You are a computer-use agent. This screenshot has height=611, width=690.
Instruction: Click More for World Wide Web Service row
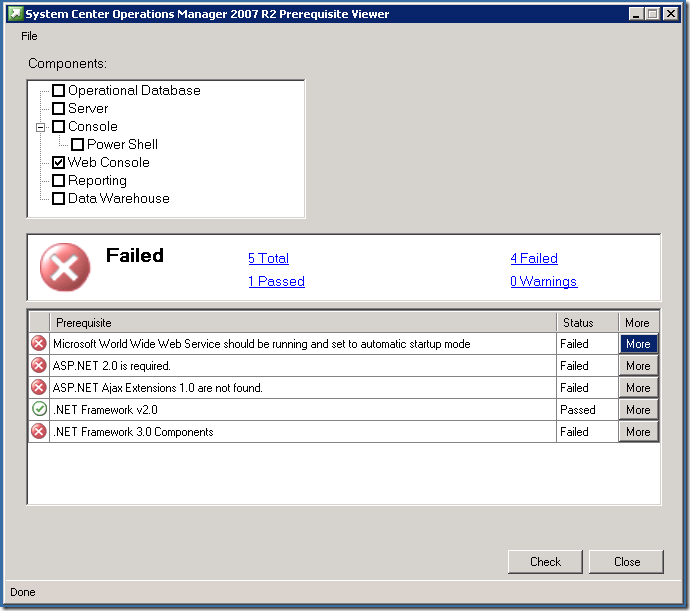(639, 344)
